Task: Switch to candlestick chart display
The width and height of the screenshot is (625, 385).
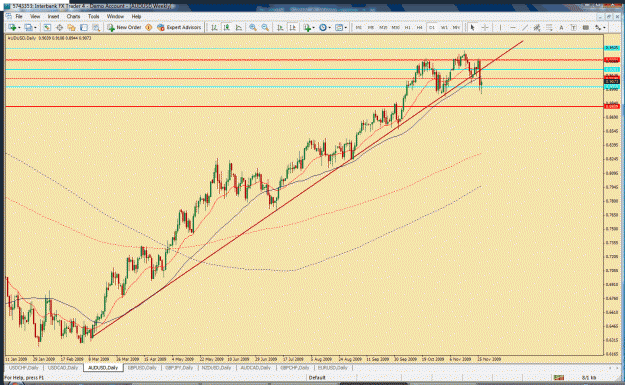Action: click(226, 28)
